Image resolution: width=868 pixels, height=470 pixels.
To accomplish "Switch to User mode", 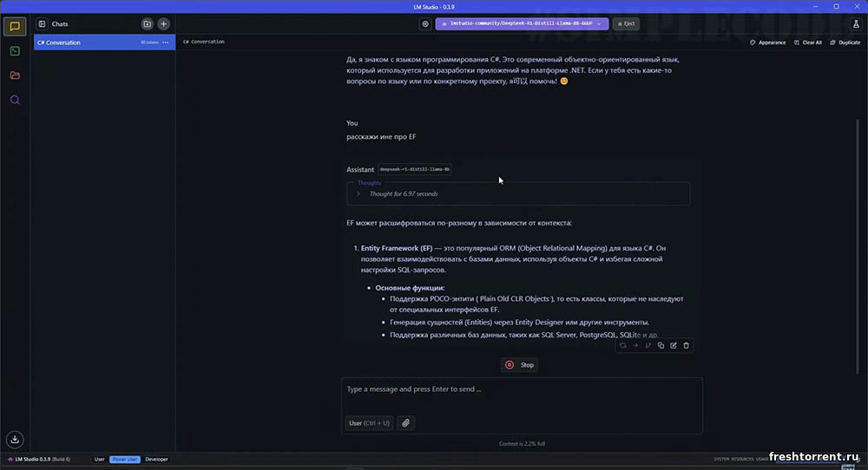I will [99, 459].
